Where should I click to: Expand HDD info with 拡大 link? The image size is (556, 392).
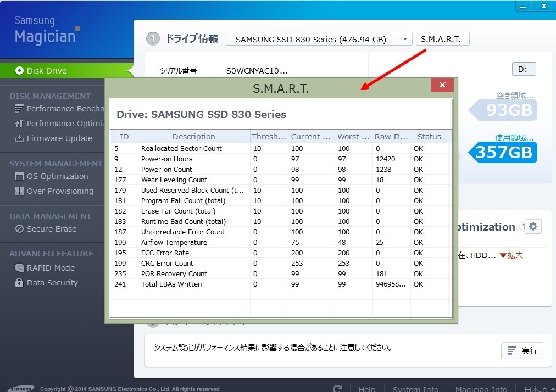point(515,255)
